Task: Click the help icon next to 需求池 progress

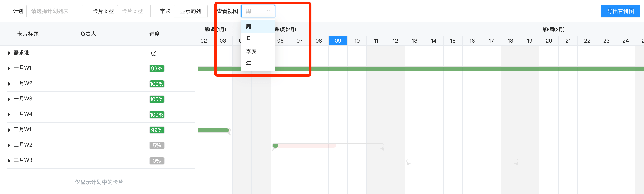Action: coord(154,53)
